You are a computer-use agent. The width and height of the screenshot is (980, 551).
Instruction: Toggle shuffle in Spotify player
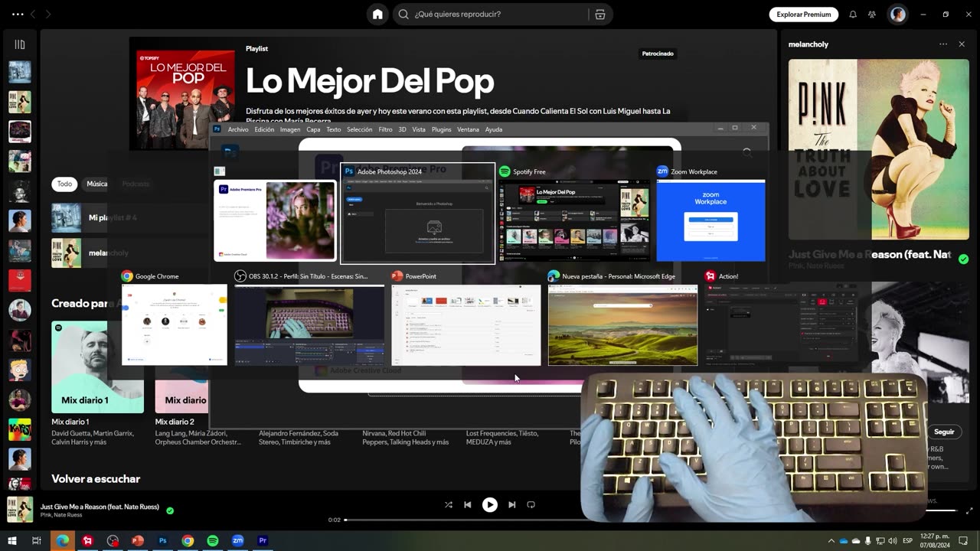pyautogui.click(x=448, y=504)
